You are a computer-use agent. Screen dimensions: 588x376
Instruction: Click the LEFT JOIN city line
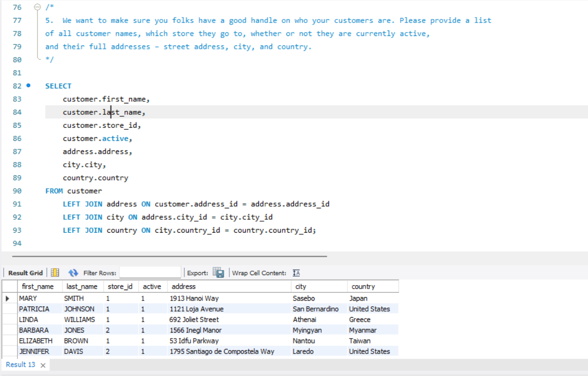pos(167,217)
